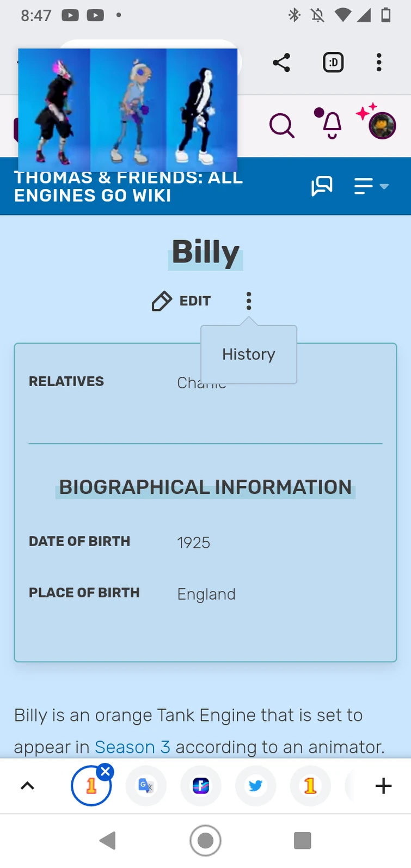Expand the wiki navigation dropdown chevron

(385, 186)
